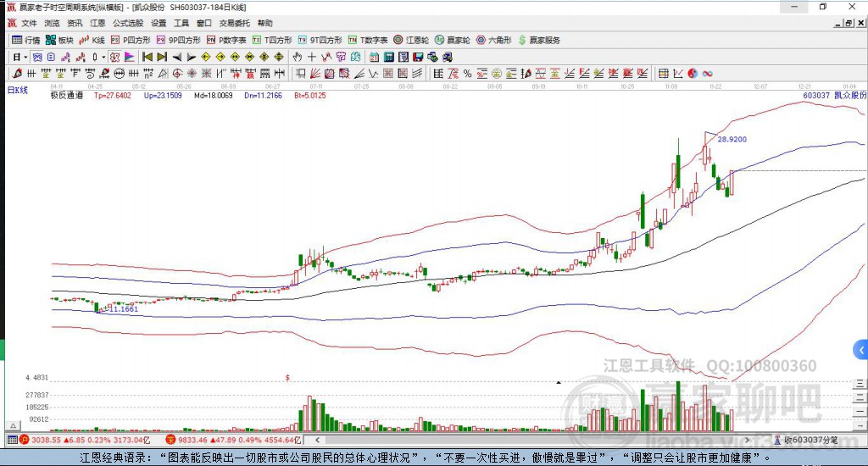Click the red radiating fan lines icon

[x=315, y=74]
